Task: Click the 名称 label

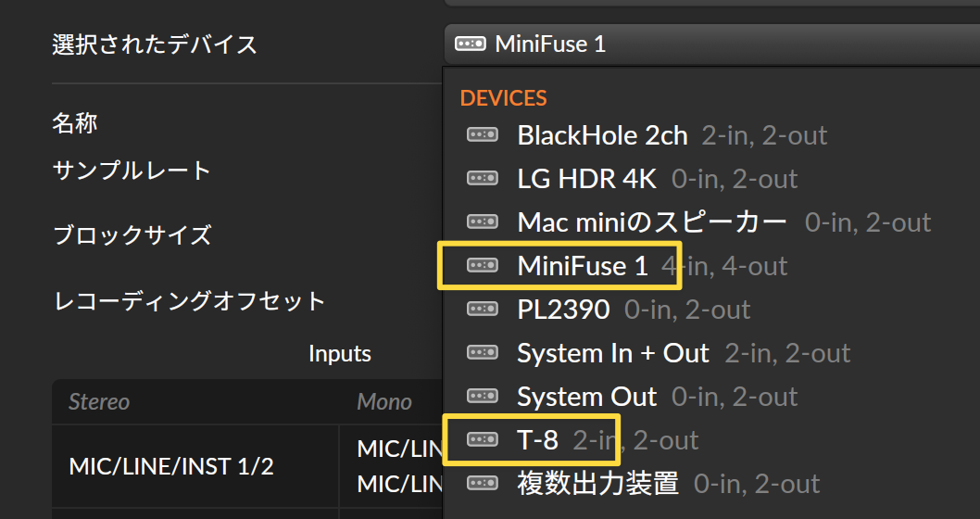Action: pos(74,122)
